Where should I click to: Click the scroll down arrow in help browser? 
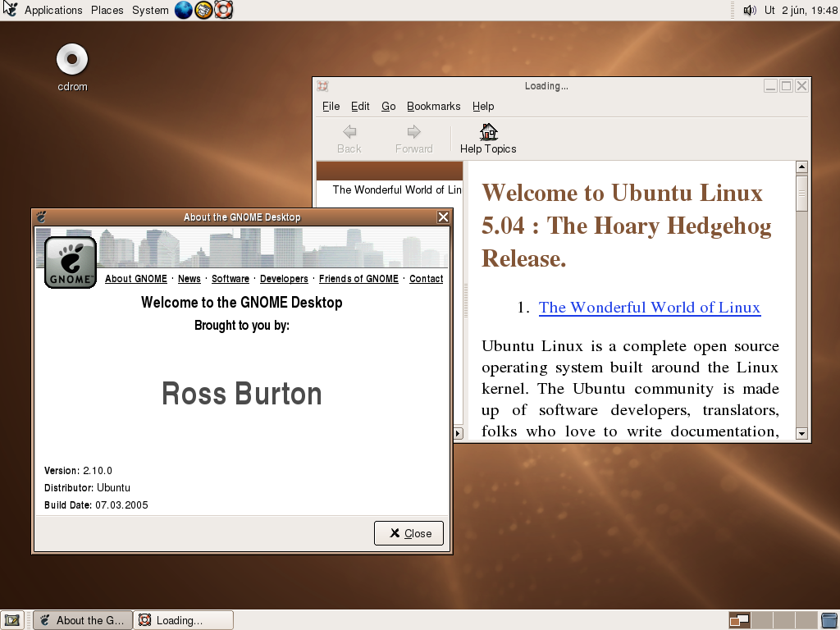801,433
